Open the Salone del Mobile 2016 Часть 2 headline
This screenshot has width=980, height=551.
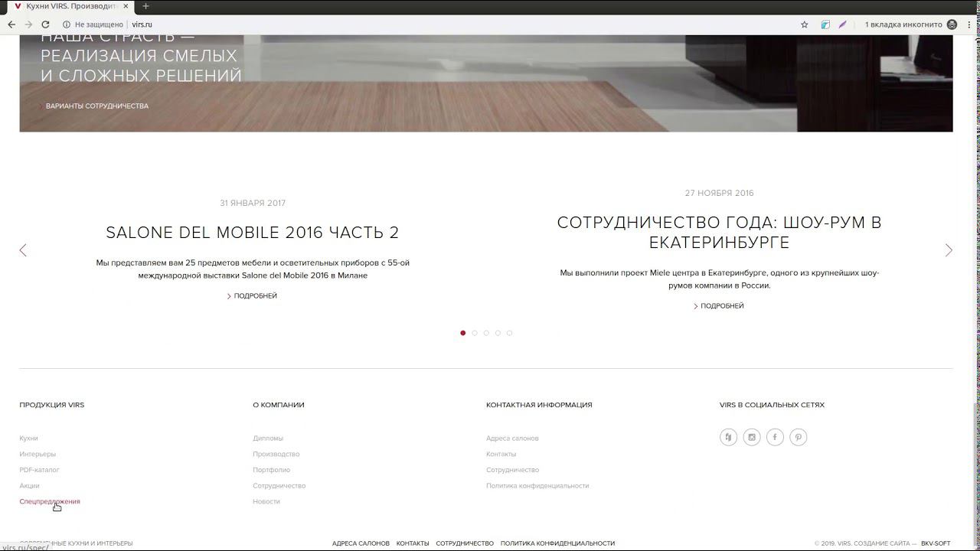tap(253, 233)
